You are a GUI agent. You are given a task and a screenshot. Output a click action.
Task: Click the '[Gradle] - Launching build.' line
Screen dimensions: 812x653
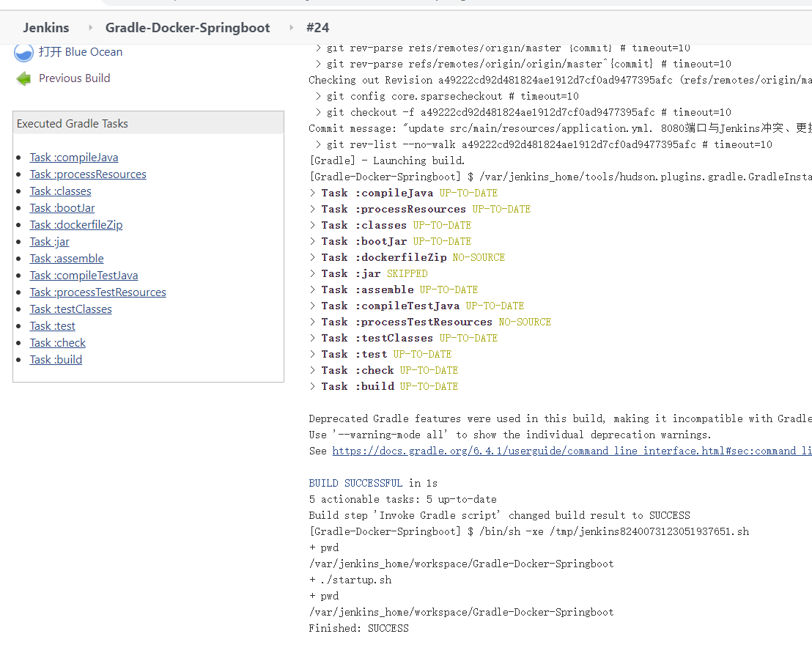387,161
